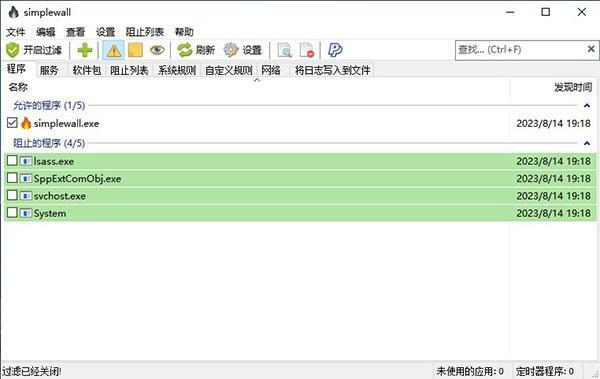
Task: Click the lsass.exe program icon
Action: coord(26,161)
